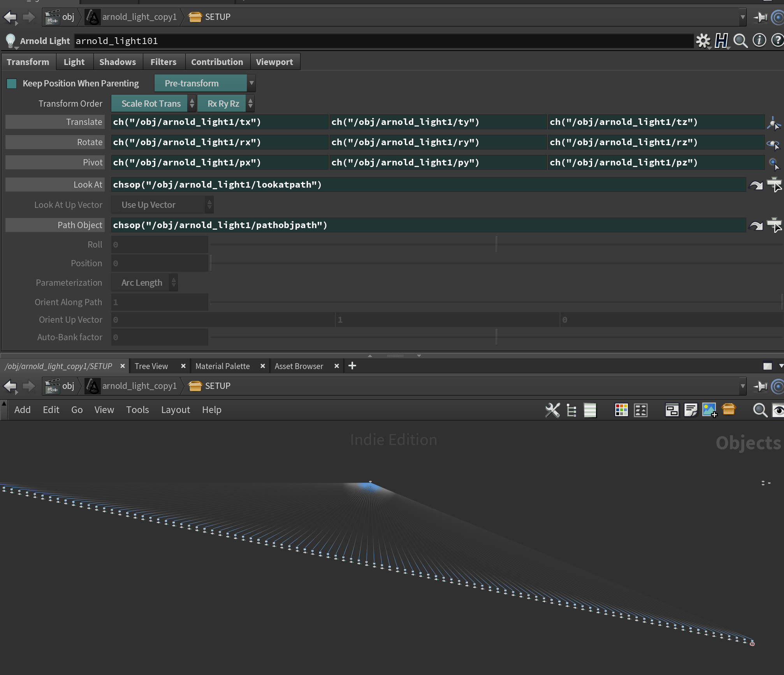This screenshot has height=675, width=784.
Task: Click the network search magnifier icon
Action: [760, 410]
